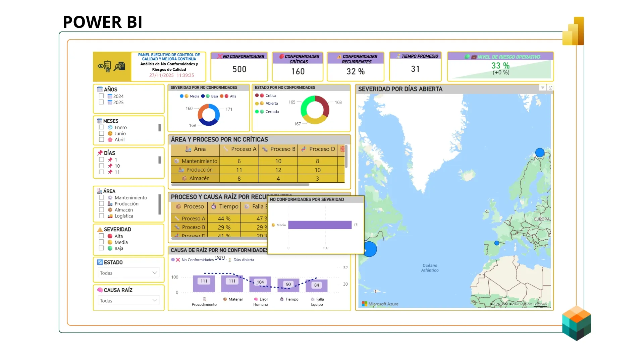Screen dimensions: 644x362
Task: Click the NC críticas table horizontal scrollbar
Action: 240,185
